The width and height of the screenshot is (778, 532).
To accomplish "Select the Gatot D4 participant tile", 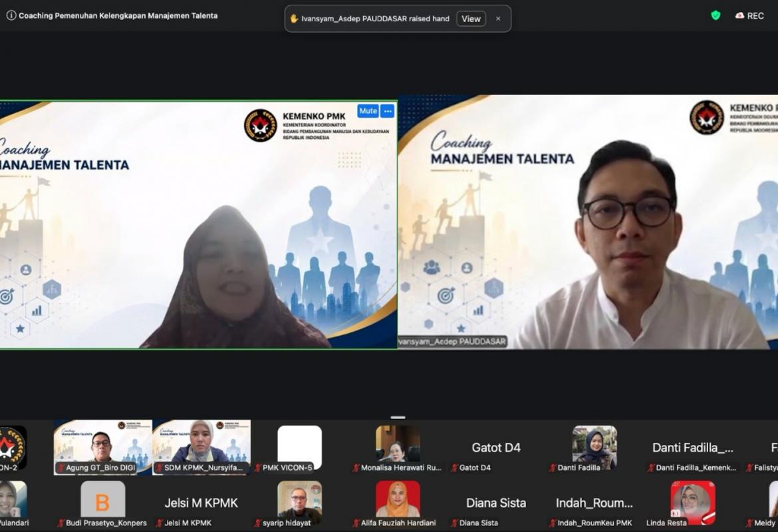I will (496, 447).
